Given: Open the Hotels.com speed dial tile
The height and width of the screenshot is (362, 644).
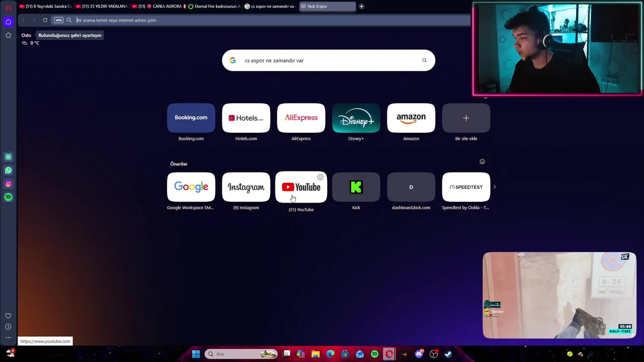Looking at the screenshot, I should tap(246, 118).
